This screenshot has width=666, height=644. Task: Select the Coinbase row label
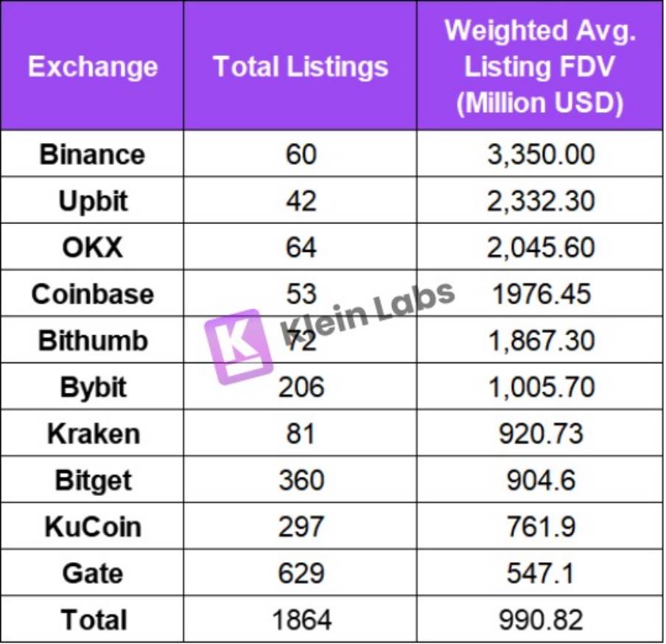click(x=93, y=294)
